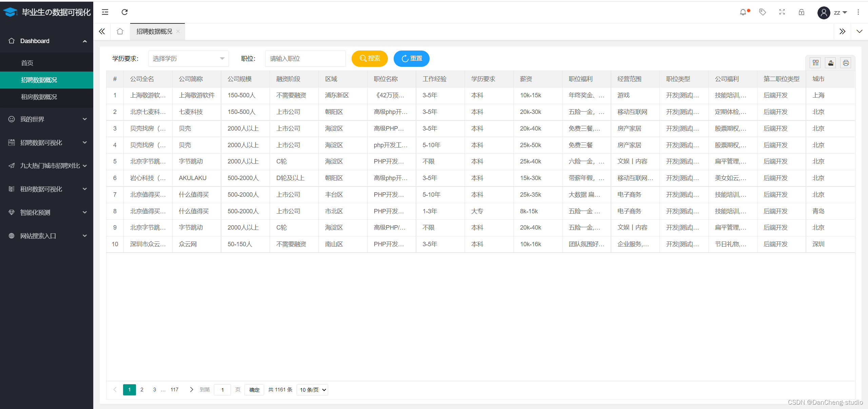Click the blue 重置 button
The width and height of the screenshot is (868, 409).
[x=411, y=59]
